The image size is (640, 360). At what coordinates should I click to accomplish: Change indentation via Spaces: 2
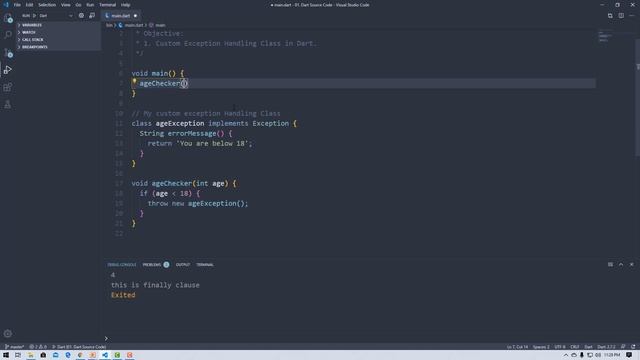click(x=541, y=347)
